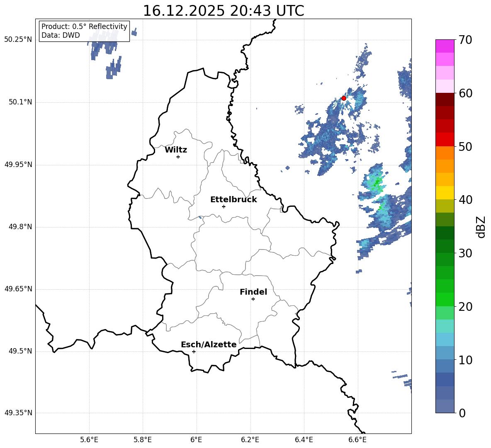Click the colorbar tick label 50

[465, 146]
